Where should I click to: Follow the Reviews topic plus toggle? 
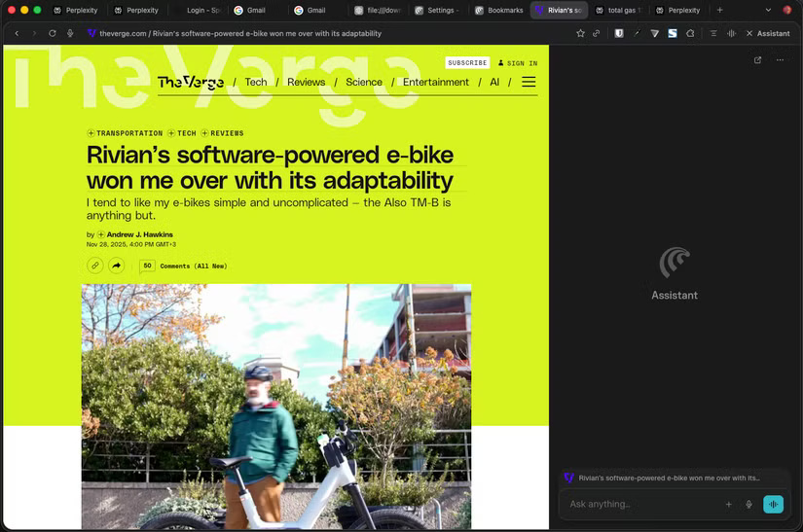pyautogui.click(x=205, y=133)
